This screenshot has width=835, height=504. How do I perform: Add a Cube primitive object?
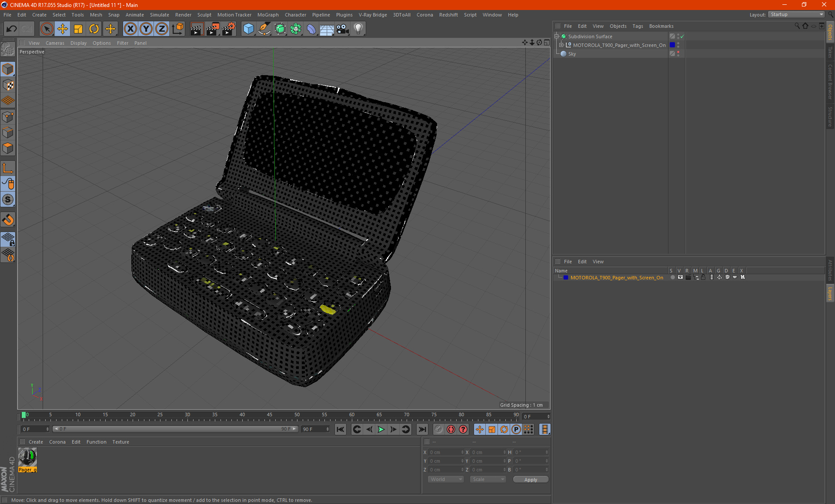(248, 29)
